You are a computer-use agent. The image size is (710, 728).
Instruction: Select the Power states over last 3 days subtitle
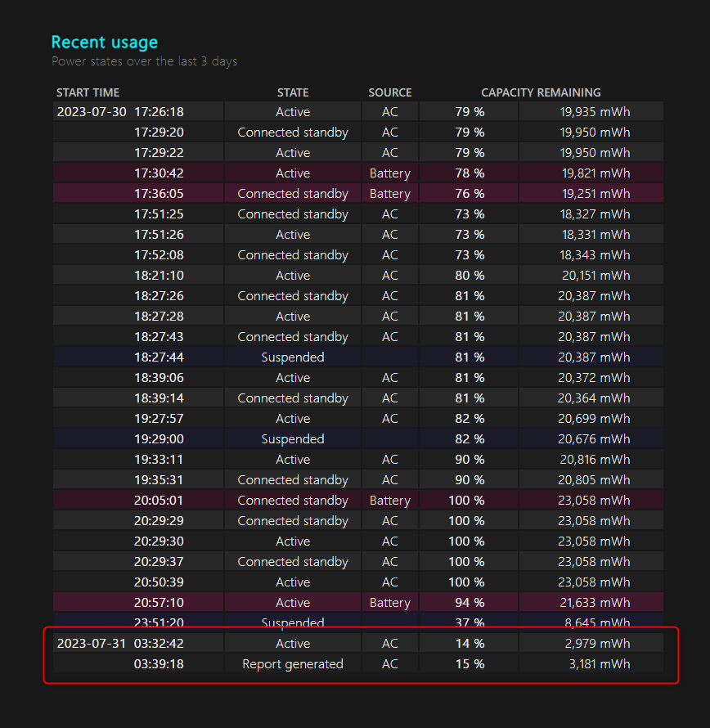(144, 61)
